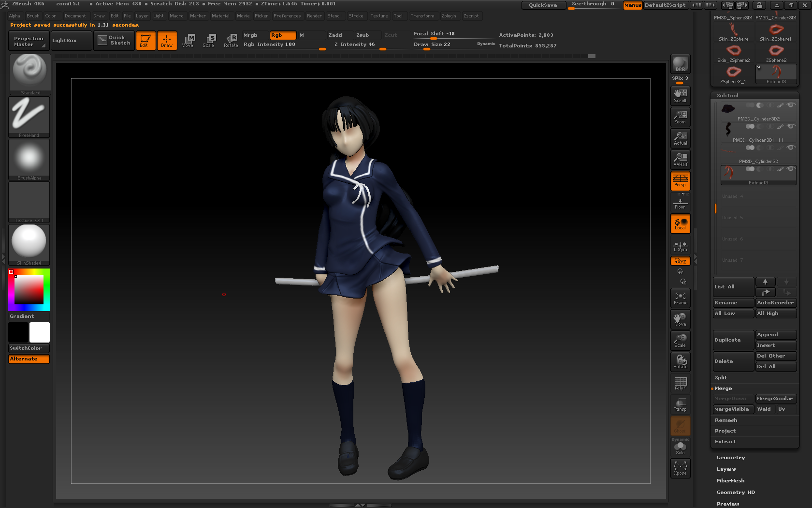Click the AAHalf view icon
Viewport: 812px width, 508px height.
tap(680, 160)
